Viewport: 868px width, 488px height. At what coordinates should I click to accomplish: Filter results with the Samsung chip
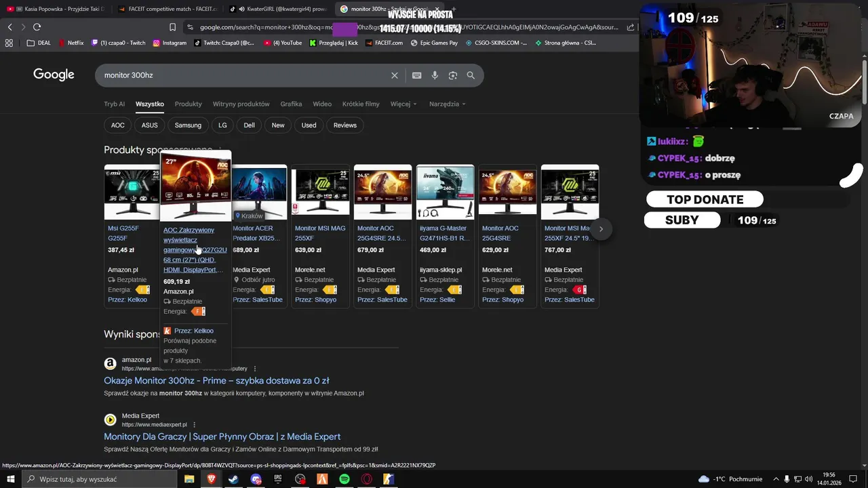point(188,125)
